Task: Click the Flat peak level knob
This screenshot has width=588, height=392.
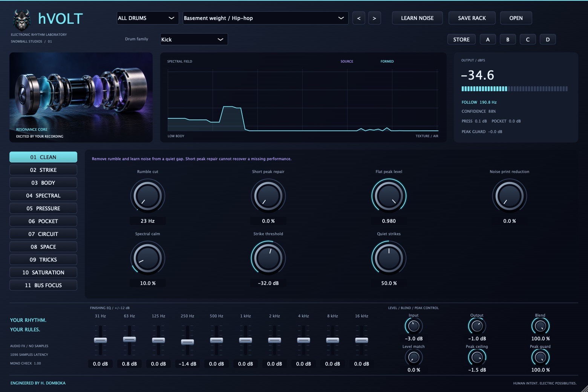Action: (389, 196)
